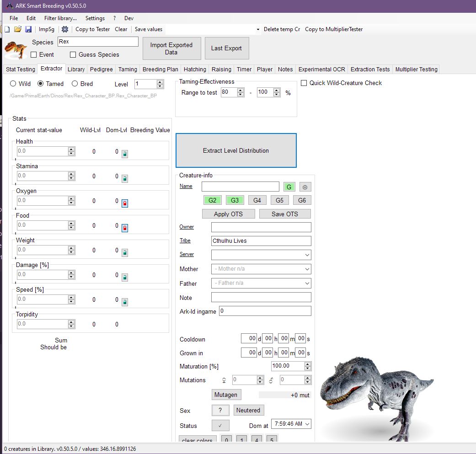Screen dimensions: 476x454
Task: Click Import Exported Data button
Action: tap(171, 48)
